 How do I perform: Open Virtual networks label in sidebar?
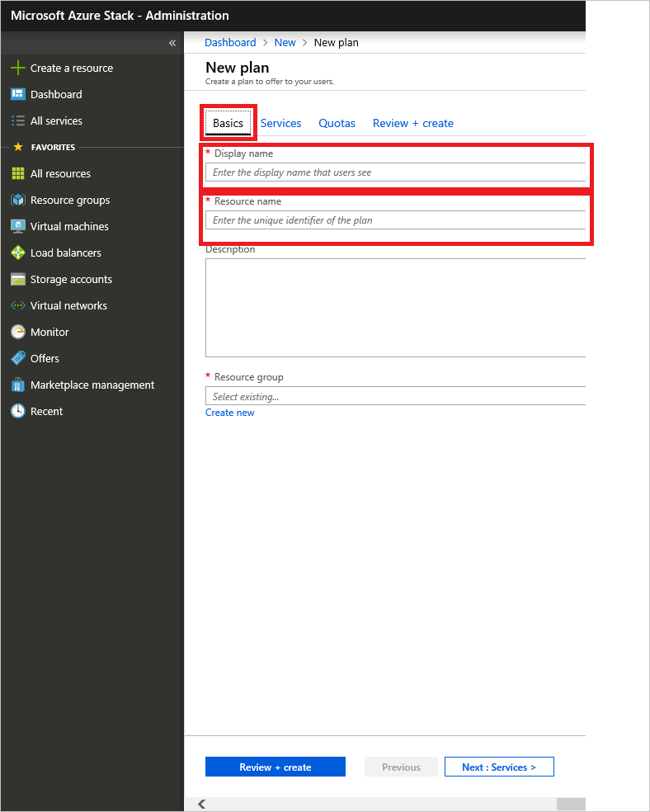coord(68,305)
